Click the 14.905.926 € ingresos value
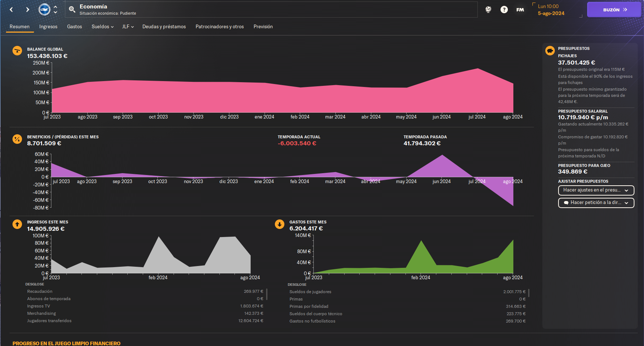The height and width of the screenshot is (346, 644). click(46, 229)
